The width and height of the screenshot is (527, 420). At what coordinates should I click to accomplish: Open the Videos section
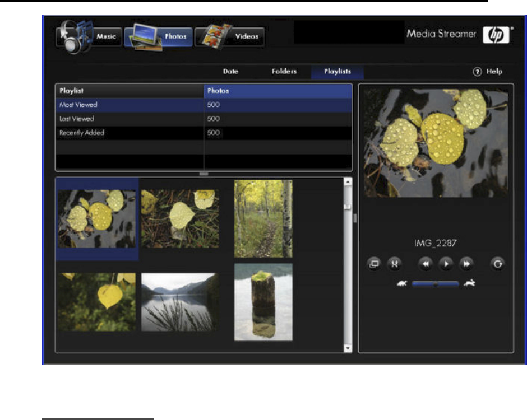point(229,36)
